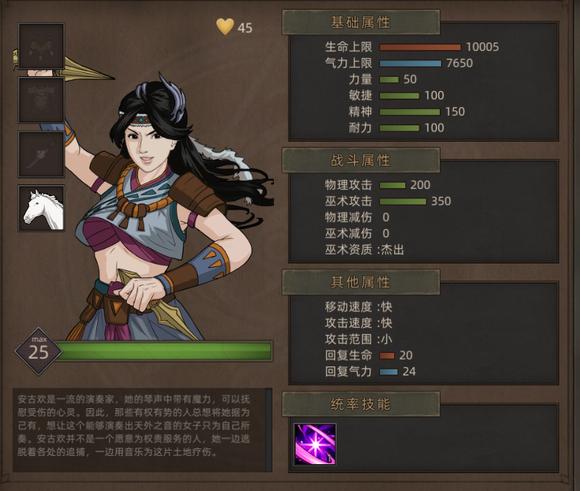Click the level 25 max diamond badge
The image size is (580, 491).
coord(38,352)
